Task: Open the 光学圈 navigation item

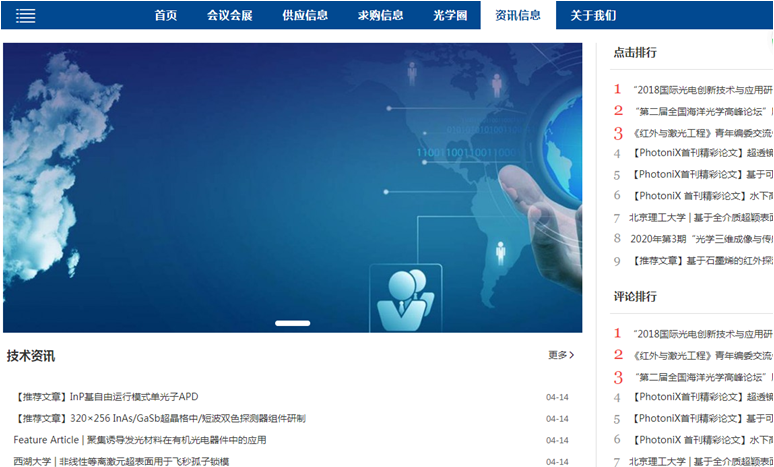Action: [449, 15]
